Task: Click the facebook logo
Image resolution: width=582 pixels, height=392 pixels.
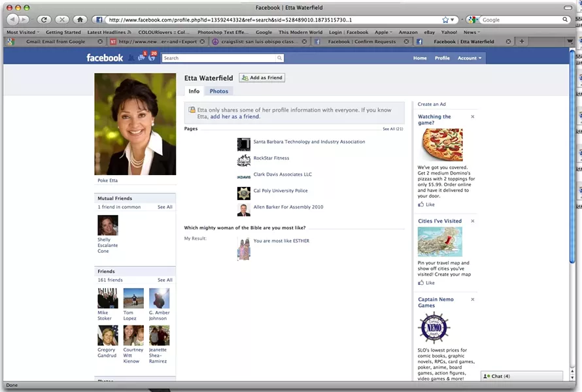Action: 104,58
